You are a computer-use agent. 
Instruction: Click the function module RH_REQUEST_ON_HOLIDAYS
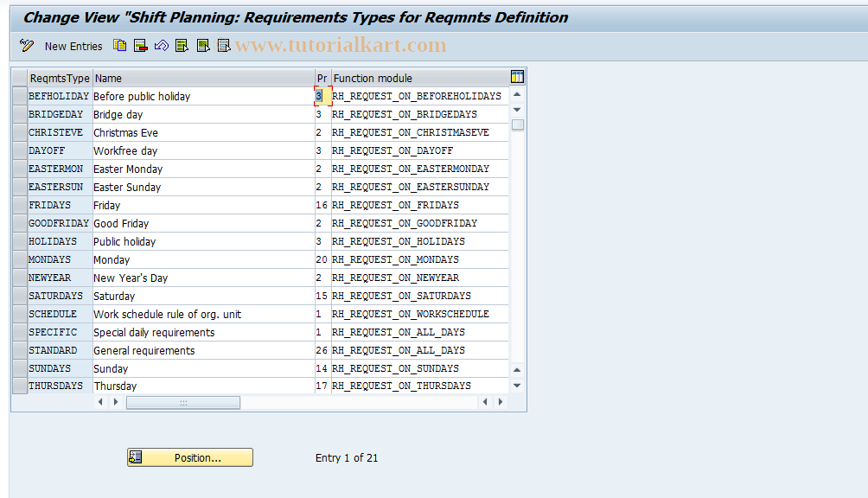[419, 241]
